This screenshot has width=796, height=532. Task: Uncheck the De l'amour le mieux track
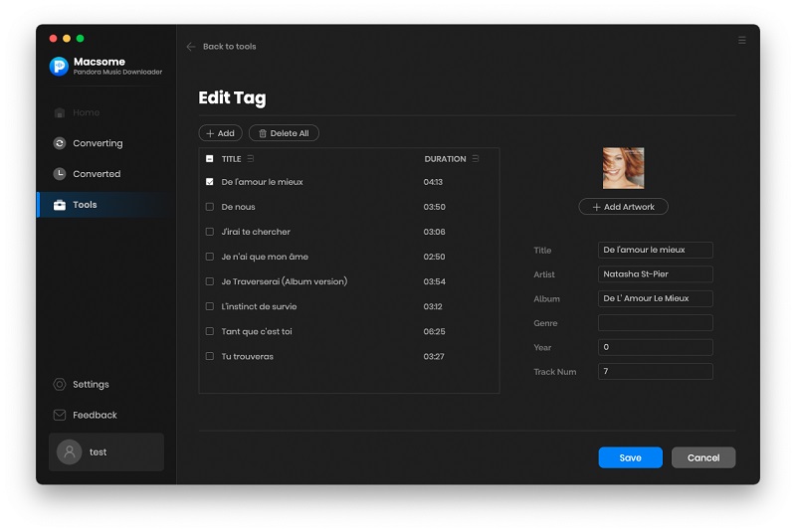pyautogui.click(x=210, y=182)
